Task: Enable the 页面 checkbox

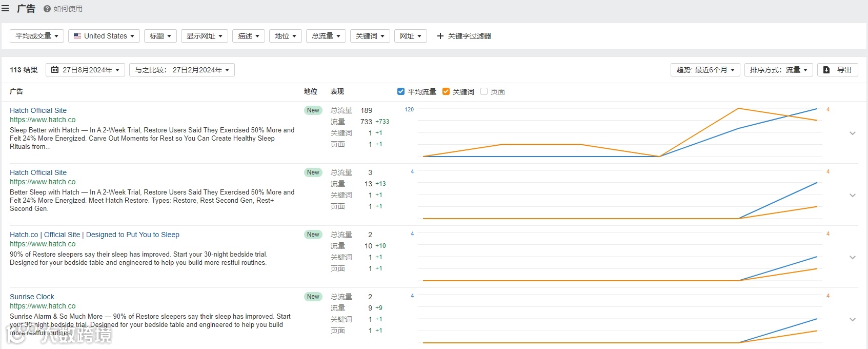Action: [x=484, y=91]
